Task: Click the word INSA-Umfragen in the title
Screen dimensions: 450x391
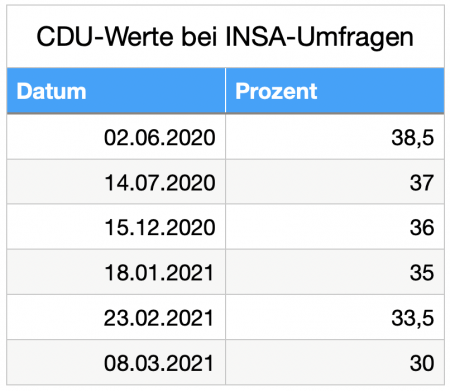Action: coord(319,37)
